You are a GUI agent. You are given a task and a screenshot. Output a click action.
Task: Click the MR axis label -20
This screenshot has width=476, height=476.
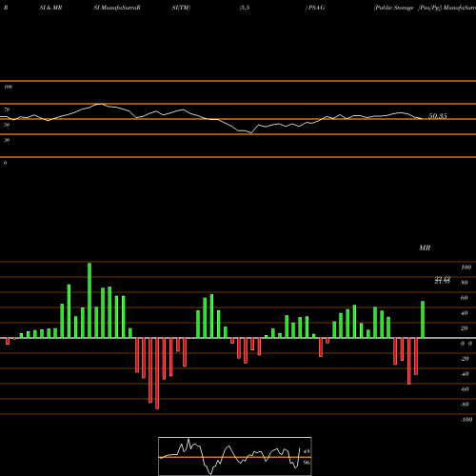click(465, 359)
